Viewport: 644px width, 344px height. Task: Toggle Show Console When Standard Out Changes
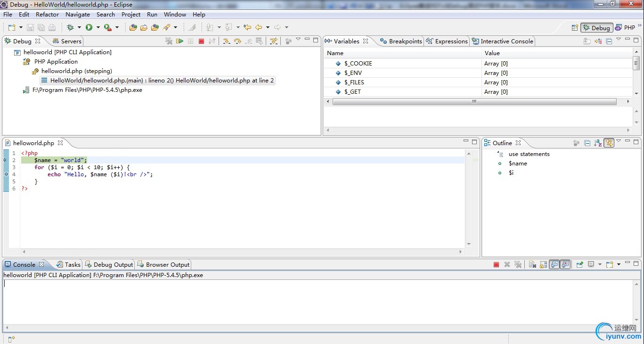[x=554, y=264]
